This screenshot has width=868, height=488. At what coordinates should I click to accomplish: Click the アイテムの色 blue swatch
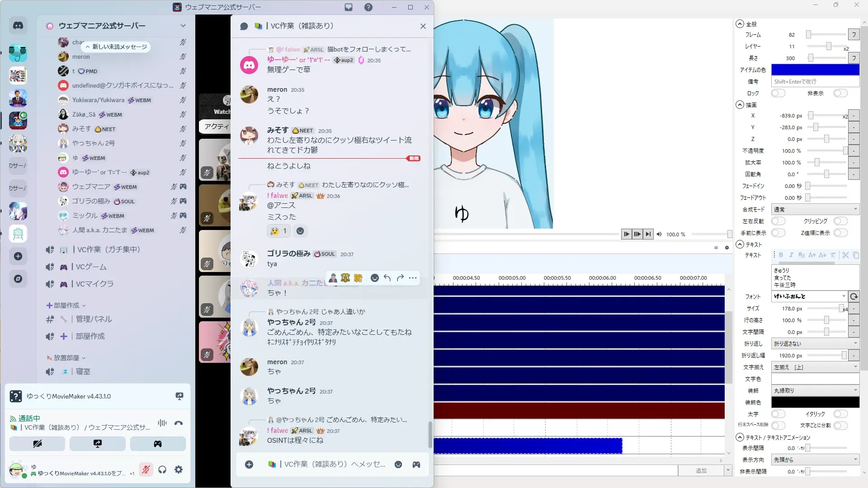(815, 70)
